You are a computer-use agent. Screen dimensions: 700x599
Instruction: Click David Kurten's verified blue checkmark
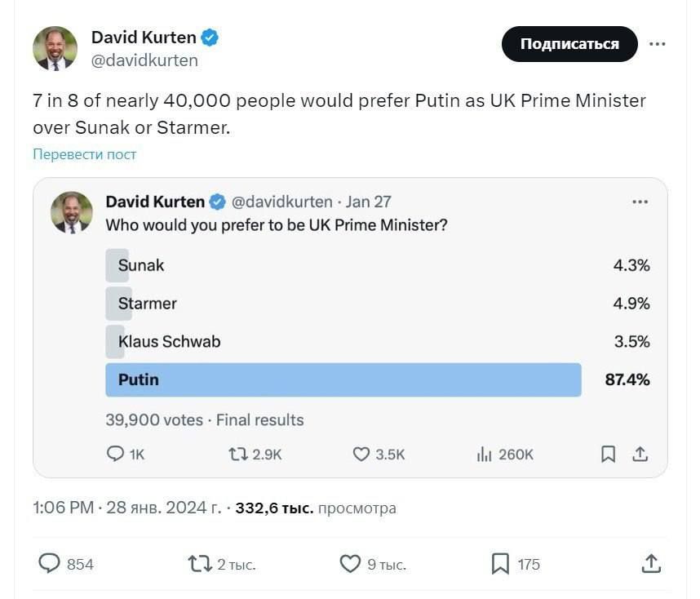(210, 37)
